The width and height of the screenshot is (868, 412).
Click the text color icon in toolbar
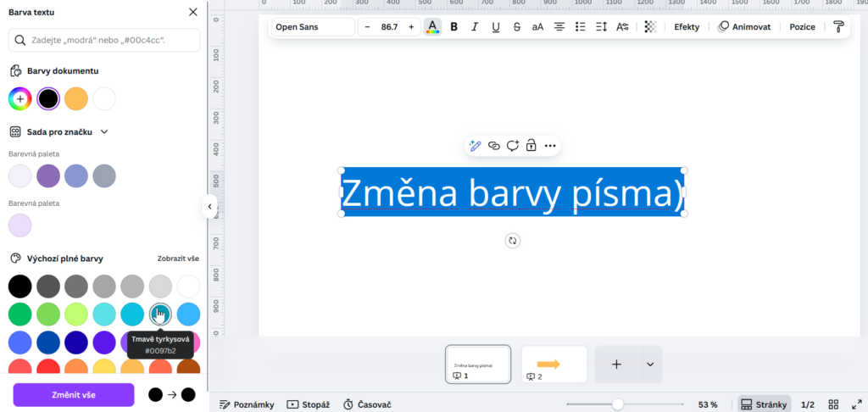click(x=432, y=27)
